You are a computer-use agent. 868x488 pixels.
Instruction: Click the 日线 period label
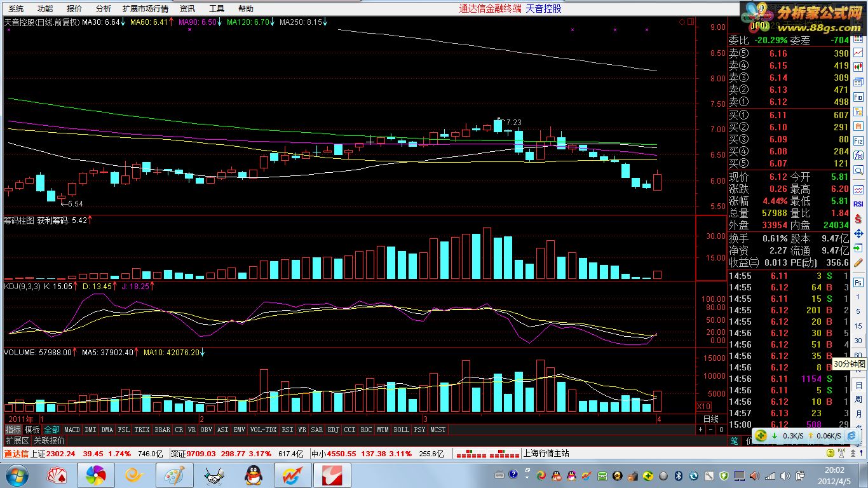(x=711, y=419)
